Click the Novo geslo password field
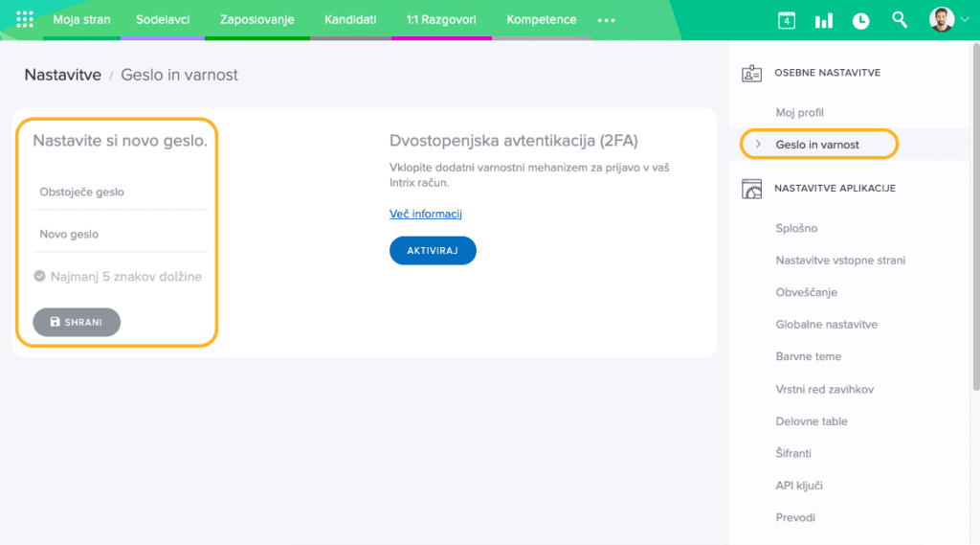 point(120,235)
